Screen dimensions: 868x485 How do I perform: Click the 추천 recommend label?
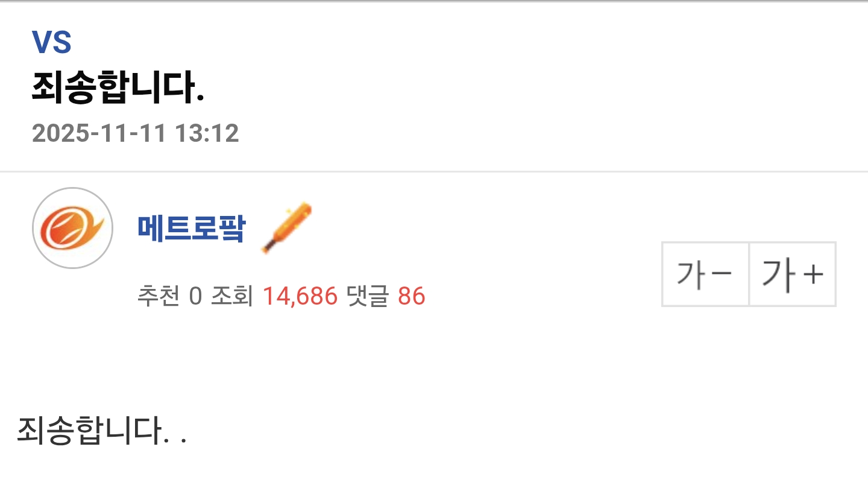pos(159,296)
